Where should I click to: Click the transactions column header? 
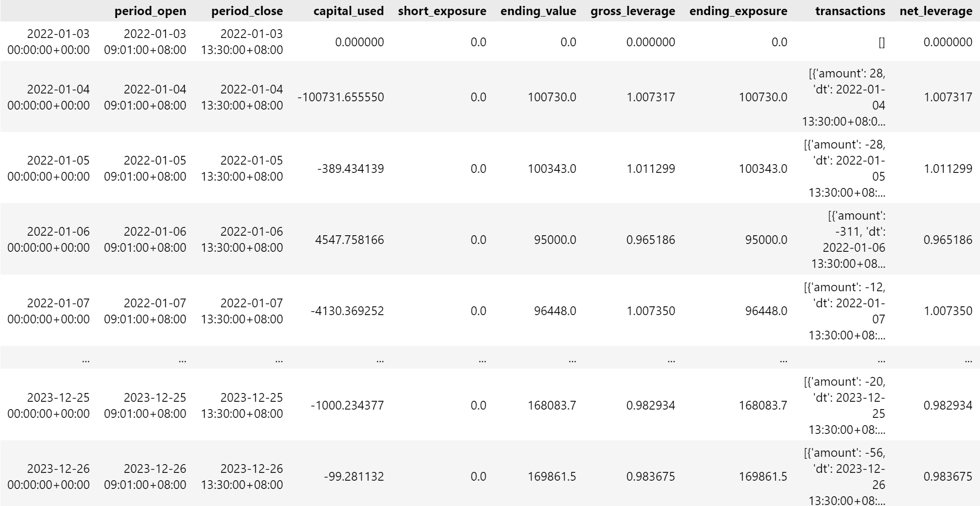point(850,11)
